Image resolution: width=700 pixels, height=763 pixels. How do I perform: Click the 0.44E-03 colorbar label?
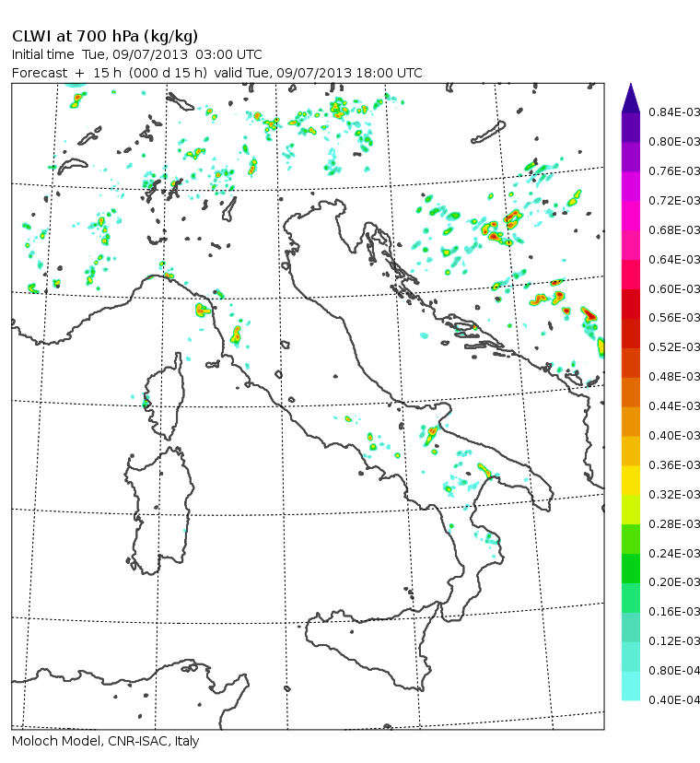tap(674, 405)
